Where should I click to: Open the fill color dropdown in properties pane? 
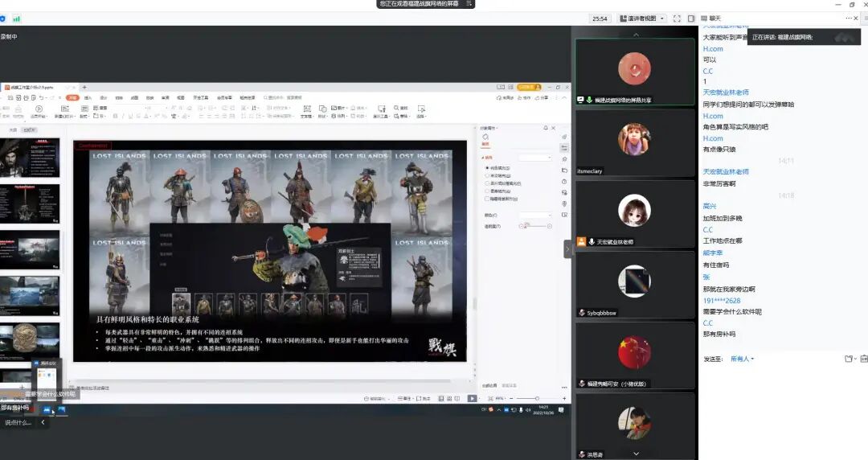pos(534,215)
